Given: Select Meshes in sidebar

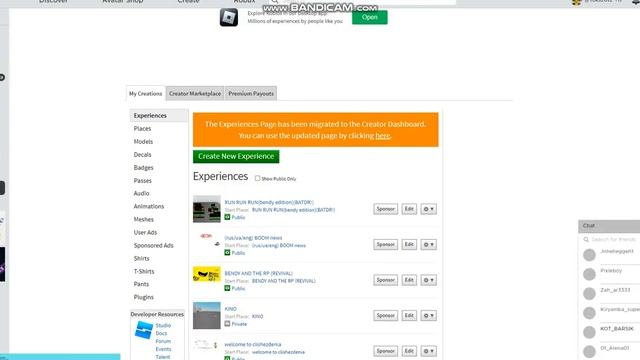Looking at the screenshot, I should tap(144, 219).
